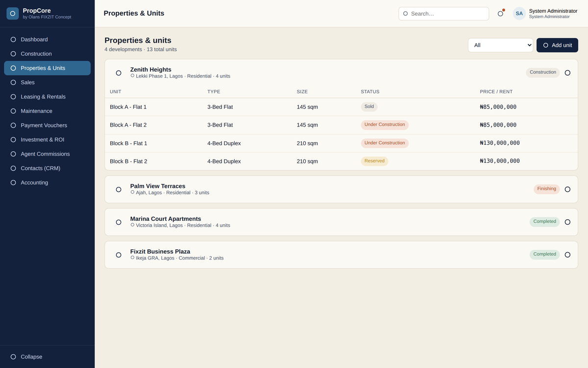Screen dimensions: 588x368
Task: Collapse the sidebar using the Collapse button
Action: pyautogui.click(x=47, y=357)
